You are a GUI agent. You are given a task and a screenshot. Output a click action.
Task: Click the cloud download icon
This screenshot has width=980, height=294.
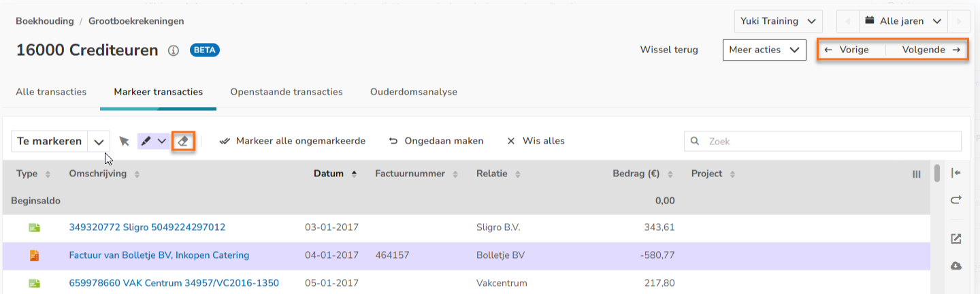pyautogui.click(x=955, y=265)
